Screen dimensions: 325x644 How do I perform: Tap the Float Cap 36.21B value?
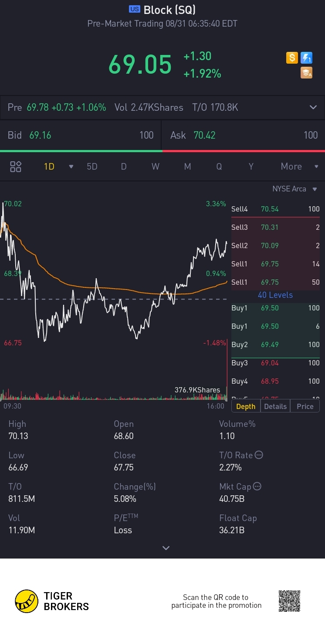[x=232, y=530]
